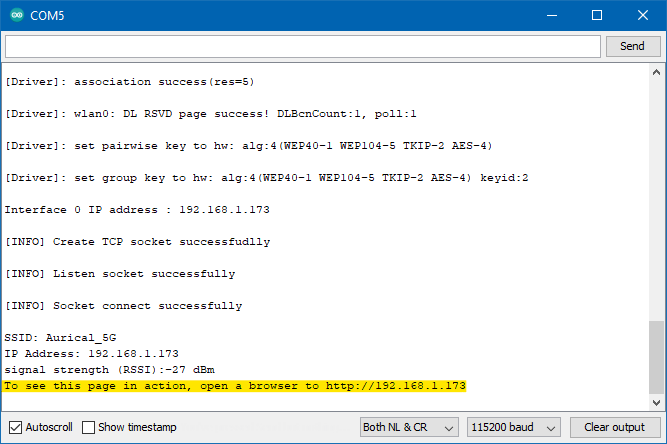Viewport: 667px width, 444px height.
Task: Click the highlighted browser URL line
Action: [x=235, y=385]
